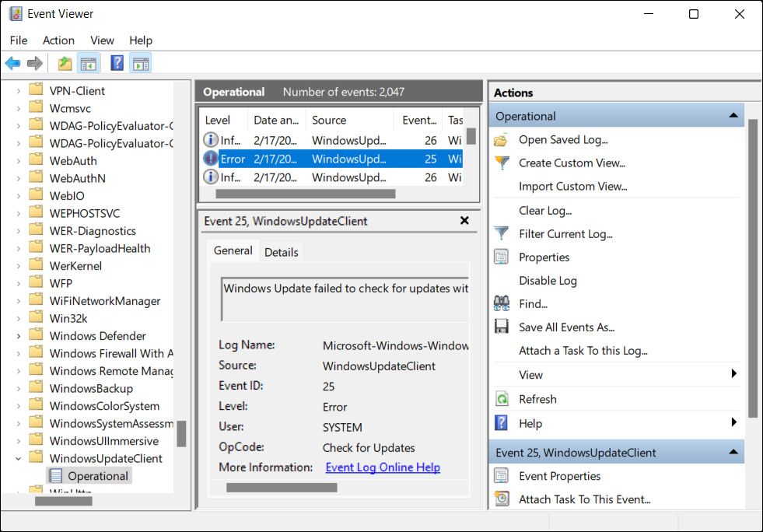Image resolution: width=763 pixels, height=532 pixels.
Task: Close the Event 25 preview pane
Action: (464, 220)
